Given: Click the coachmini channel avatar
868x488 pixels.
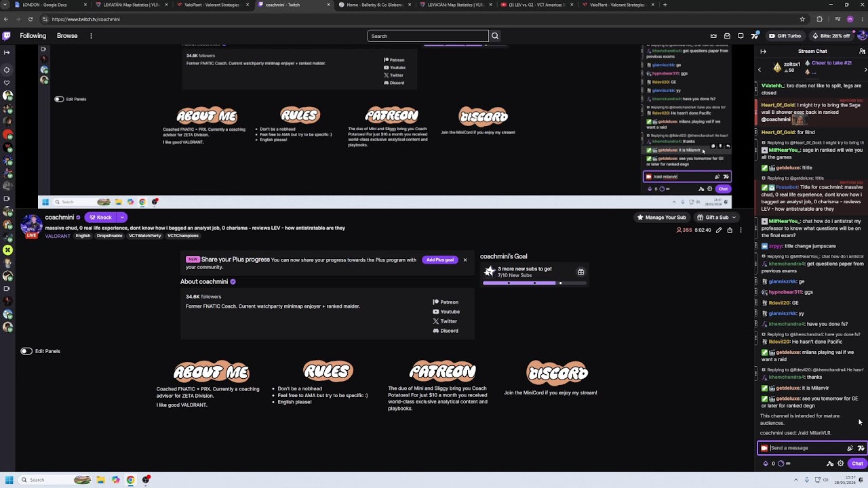Looking at the screenshot, I should coord(31,225).
